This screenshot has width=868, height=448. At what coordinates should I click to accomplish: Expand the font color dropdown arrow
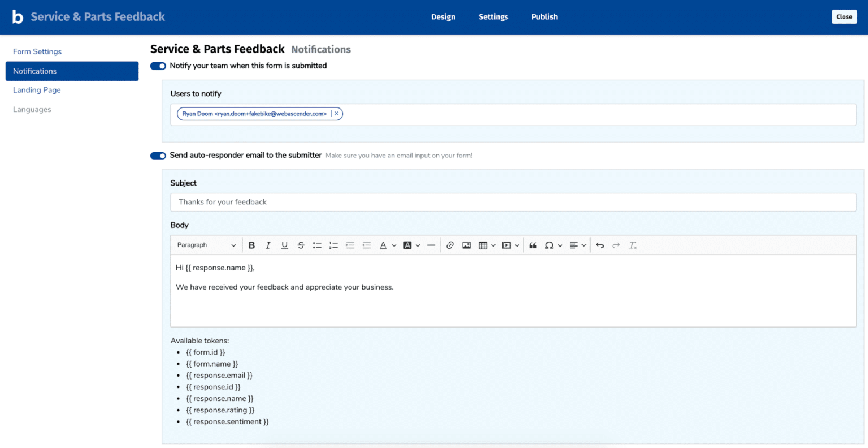[394, 245]
